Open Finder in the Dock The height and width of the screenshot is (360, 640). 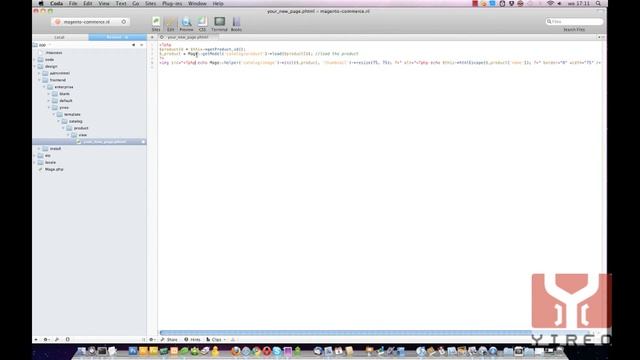coord(82,351)
